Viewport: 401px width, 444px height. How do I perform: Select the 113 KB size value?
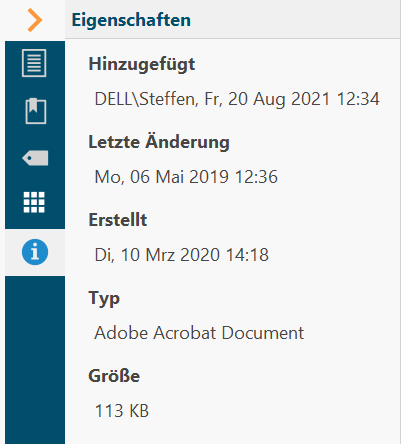[x=122, y=411]
